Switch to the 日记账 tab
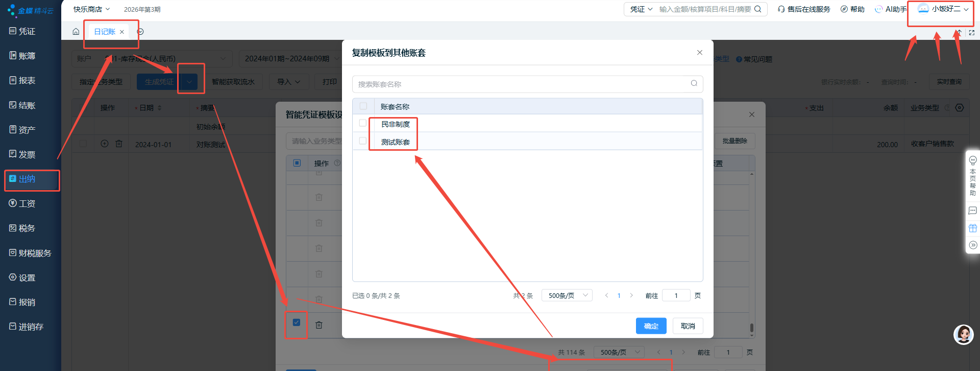This screenshot has width=980, height=371. [105, 32]
